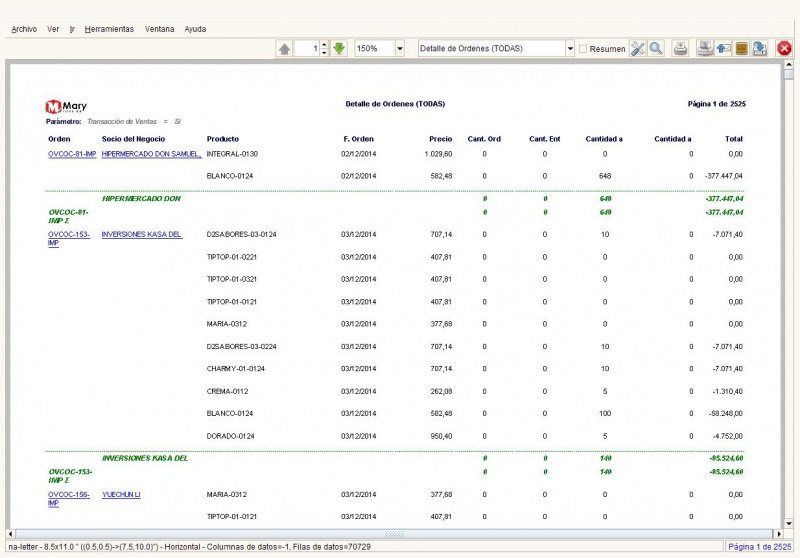Image resolution: width=800 pixels, height=558 pixels.
Task: Click total value -58.248,00
Action: pos(726,414)
